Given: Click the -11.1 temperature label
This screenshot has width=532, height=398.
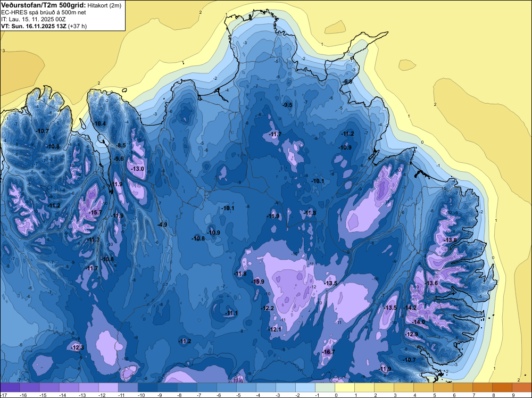Looking at the screenshot, I should (x=231, y=313).
